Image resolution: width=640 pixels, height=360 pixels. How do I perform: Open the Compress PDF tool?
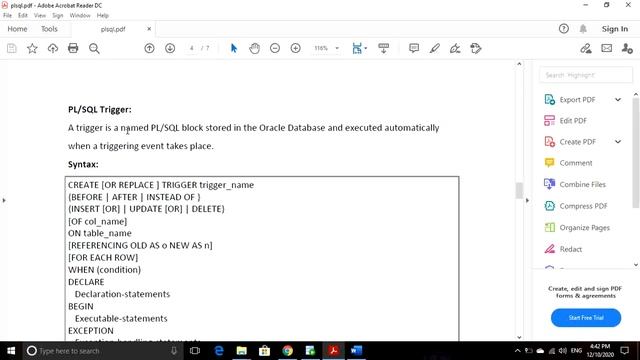click(576, 206)
